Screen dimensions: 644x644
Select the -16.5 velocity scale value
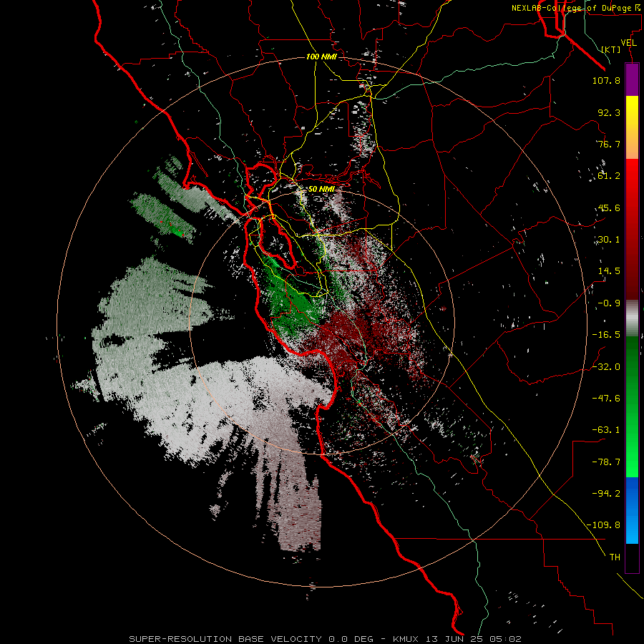pyautogui.click(x=606, y=335)
